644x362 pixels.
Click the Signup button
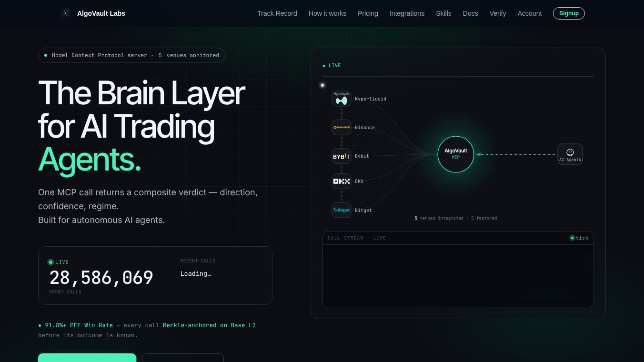[x=569, y=13]
